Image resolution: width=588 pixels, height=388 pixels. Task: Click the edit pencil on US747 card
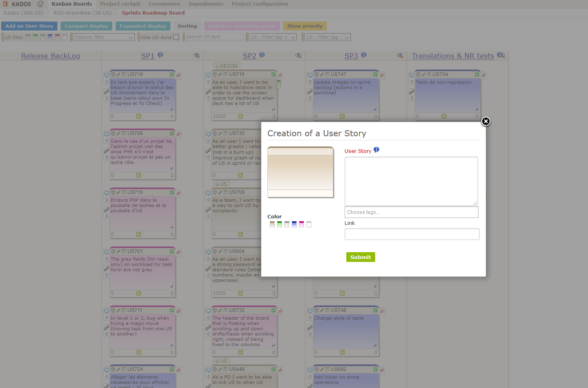(322, 74)
